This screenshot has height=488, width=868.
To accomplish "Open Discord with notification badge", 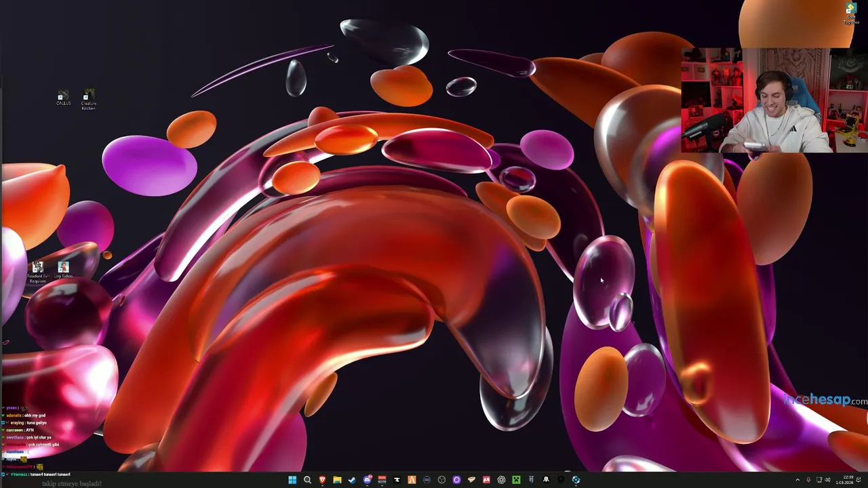I will [x=367, y=480].
